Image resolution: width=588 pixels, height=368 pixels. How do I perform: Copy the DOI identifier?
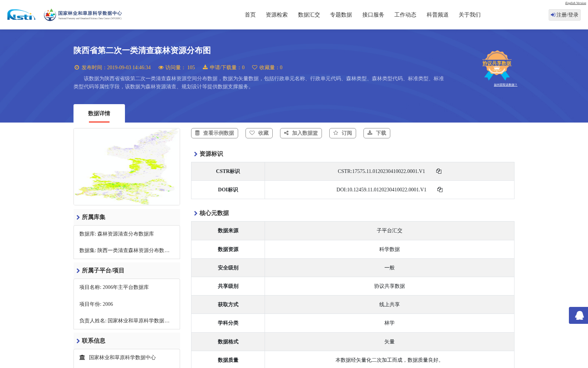(440, 190)
